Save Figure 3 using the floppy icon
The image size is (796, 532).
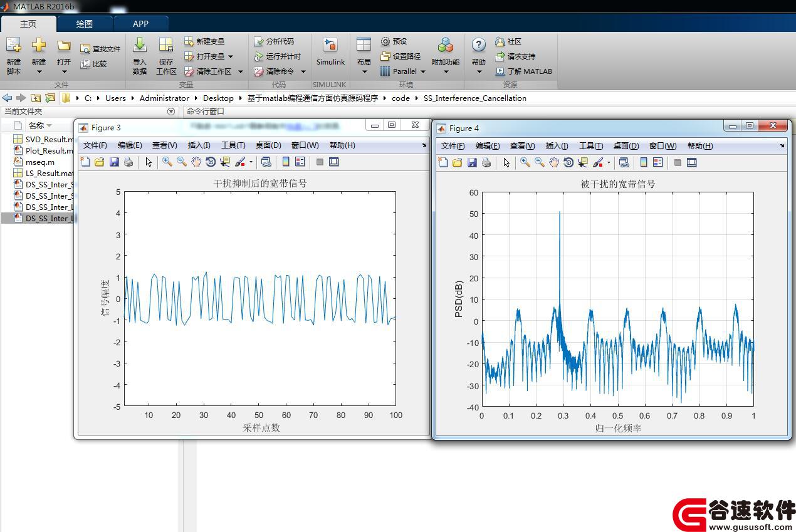(114, 162)
